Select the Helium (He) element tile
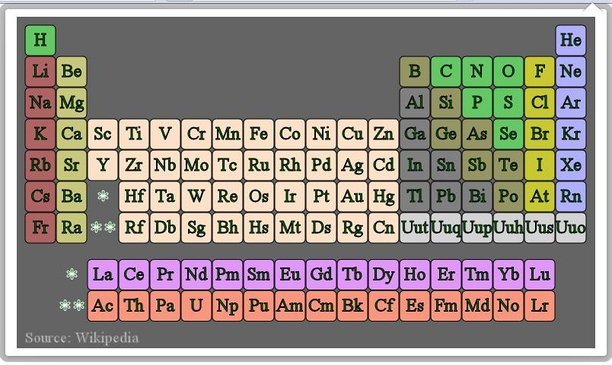Viewport: 612px width, 365px height. coord(571,40)
